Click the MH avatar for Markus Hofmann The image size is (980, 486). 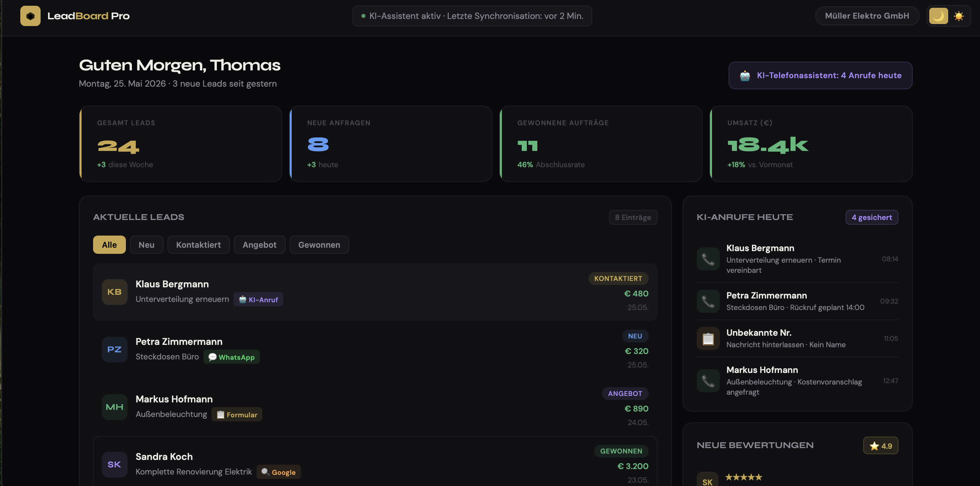pyautogui.click(x=114, y=407)
